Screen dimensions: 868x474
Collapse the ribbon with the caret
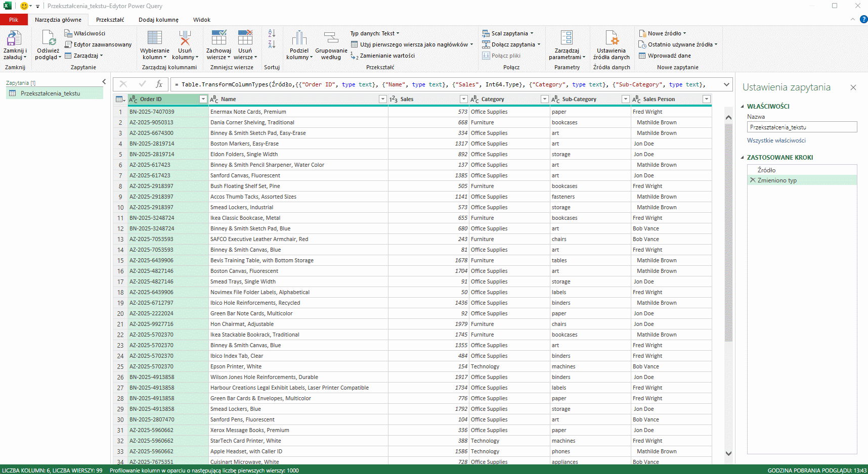(x=853, y=19)
